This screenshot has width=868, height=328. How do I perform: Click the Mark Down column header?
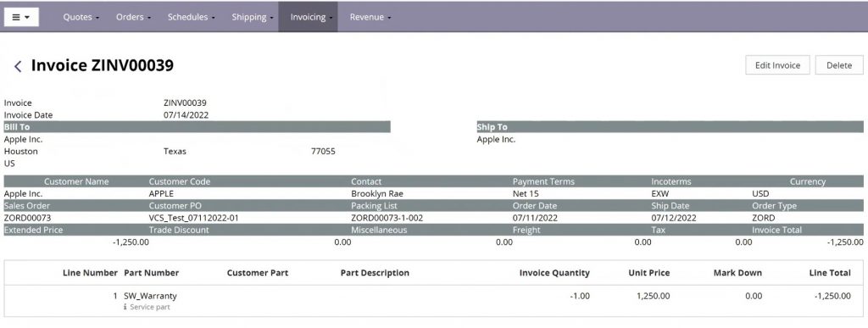click(x=737, y=273)
